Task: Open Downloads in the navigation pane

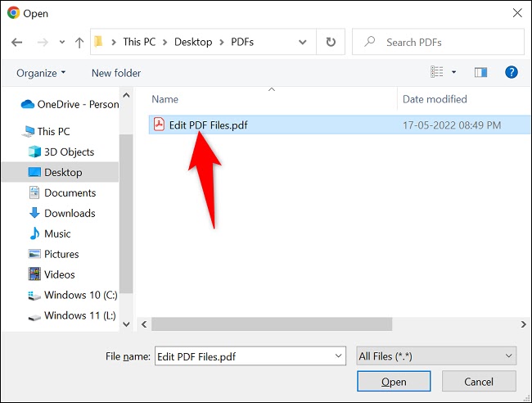Action: (62, 213)
